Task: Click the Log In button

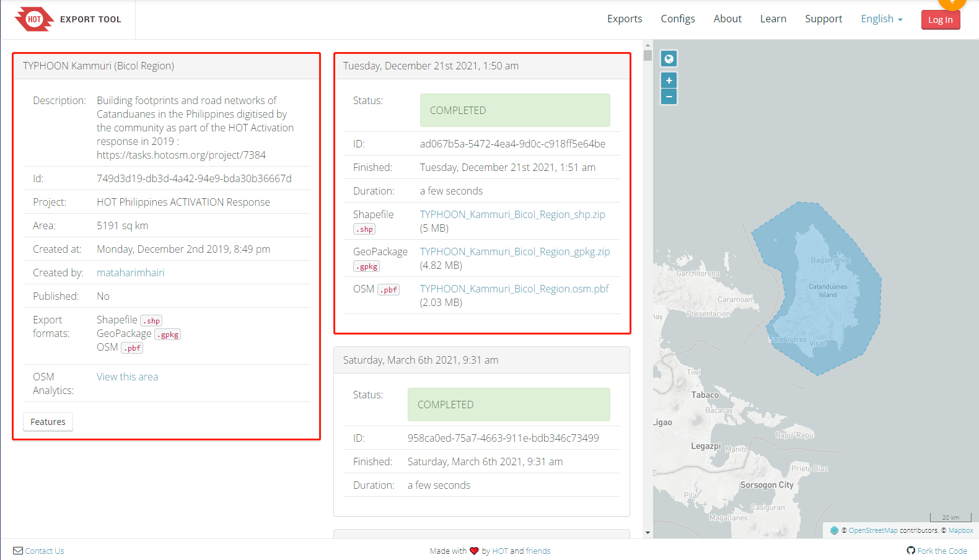Action: point(940,20)
